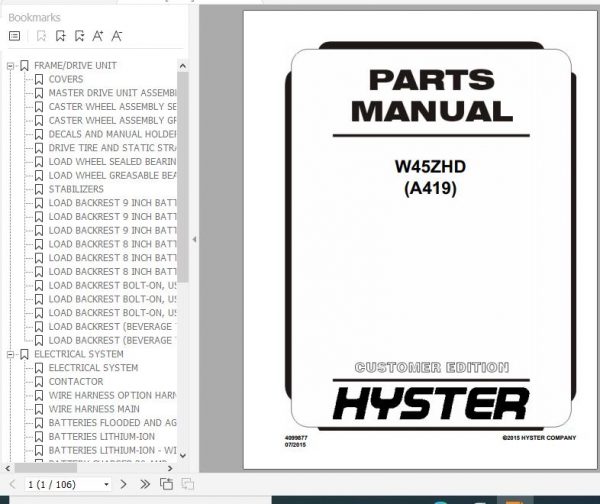Click the bookmark icon with down arrow
600x504 pixels.
coord(79,36)
